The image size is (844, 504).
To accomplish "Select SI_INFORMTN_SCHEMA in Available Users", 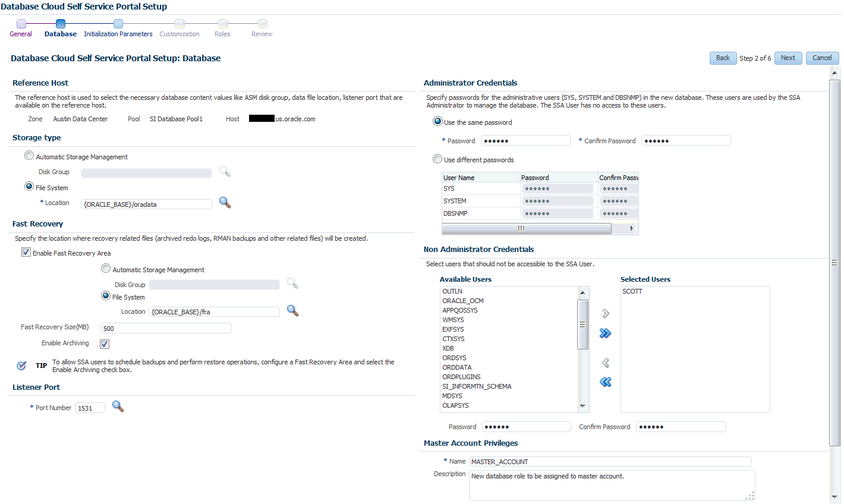I will click(477, 386).
